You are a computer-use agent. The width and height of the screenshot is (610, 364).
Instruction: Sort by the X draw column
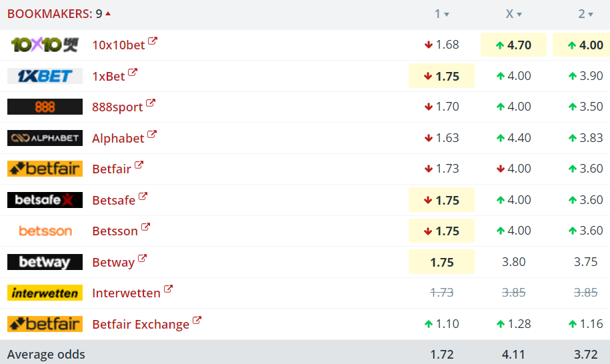(x=513, y=14)
